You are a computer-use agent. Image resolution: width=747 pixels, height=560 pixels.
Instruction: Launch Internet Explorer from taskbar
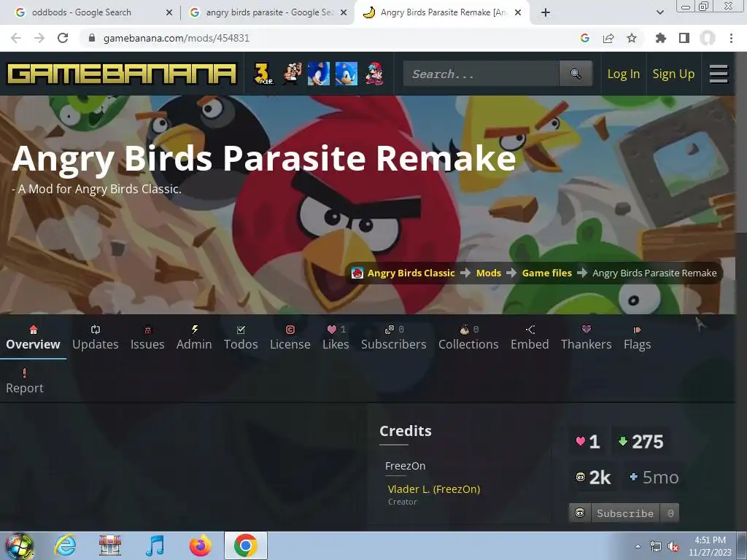pyautogui.click(x=65, y=545)
